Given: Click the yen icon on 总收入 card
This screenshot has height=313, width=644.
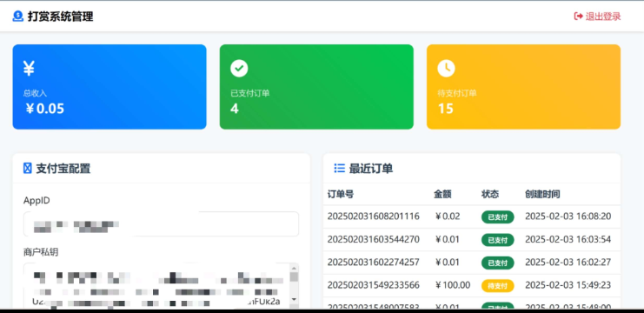Looking at the screenshot, I should coord(29,68).
